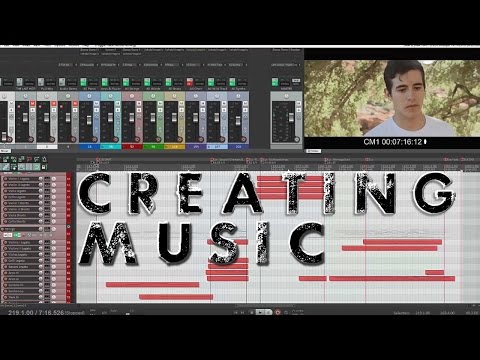Solo the cyan mixer strip
Viewport: 480px width, 360px height.
click(x=118, y=110)
